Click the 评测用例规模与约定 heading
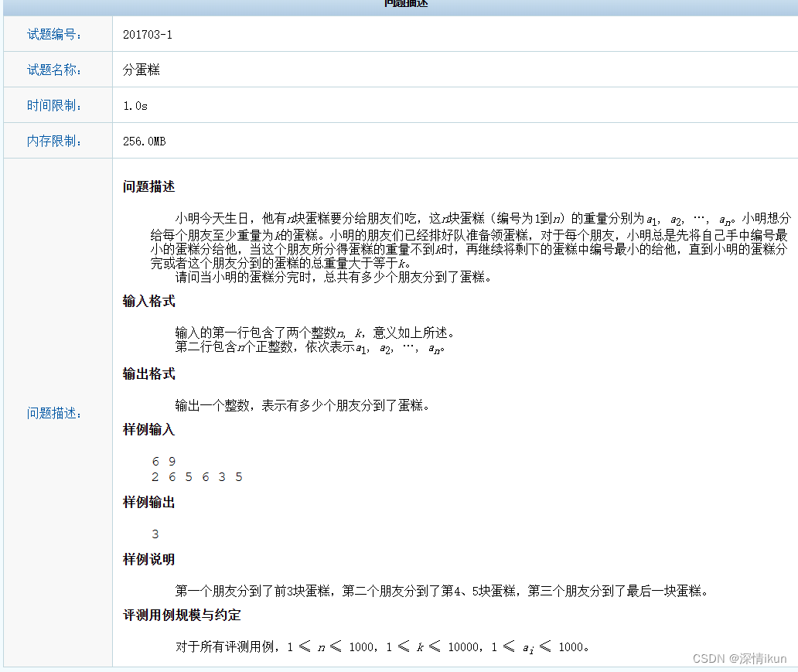798x672 pixels. click(x=182, y=615)
